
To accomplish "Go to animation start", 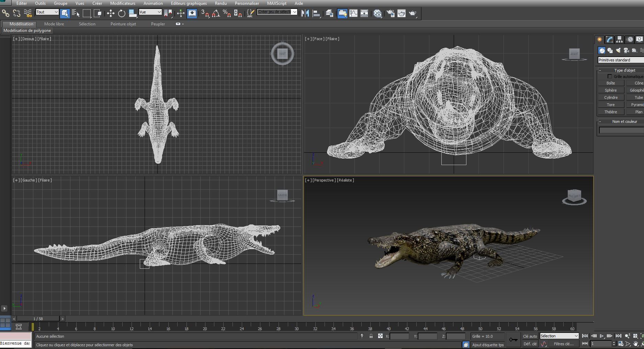I will [x=585, y=336].
